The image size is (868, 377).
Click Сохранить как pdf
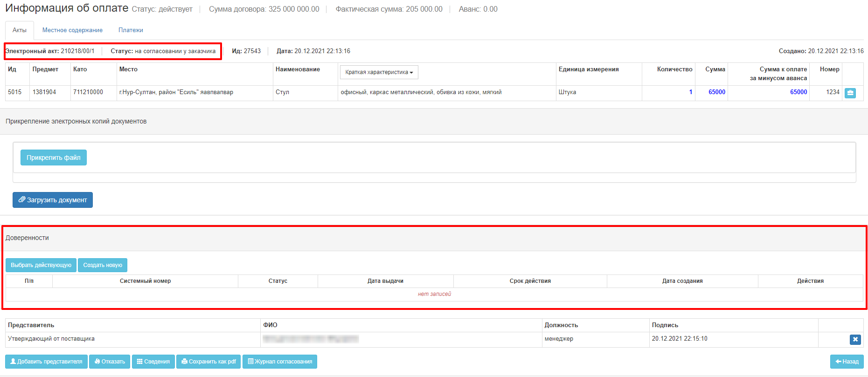(208, 362)
